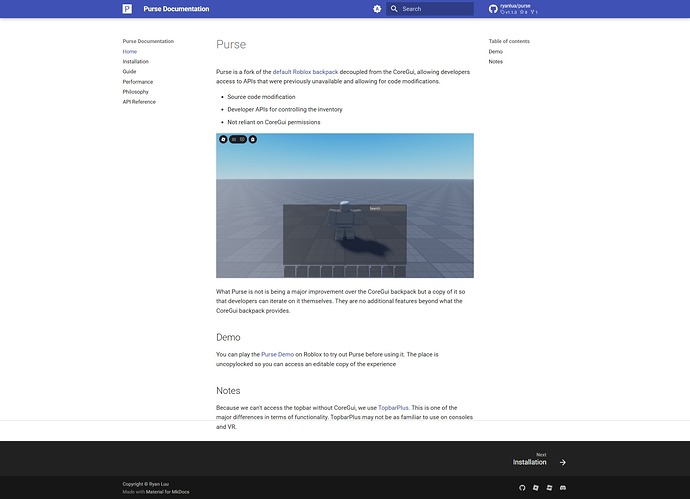This screenshot has width=690, height=499.
Task: Open the TopbarPlus link
Action: tap(393, 407)
